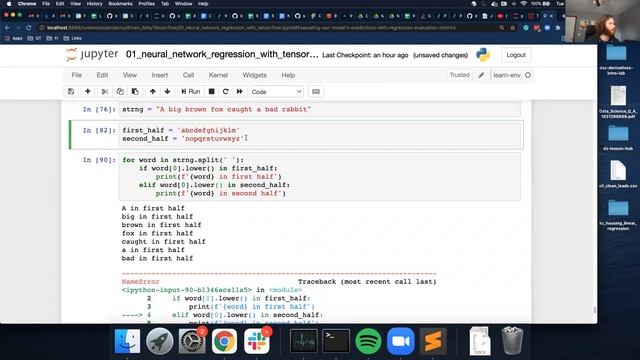The image size is (640, 360).
Task: Open the Chrome menu in the macOS menu bar
Action: 27,4
